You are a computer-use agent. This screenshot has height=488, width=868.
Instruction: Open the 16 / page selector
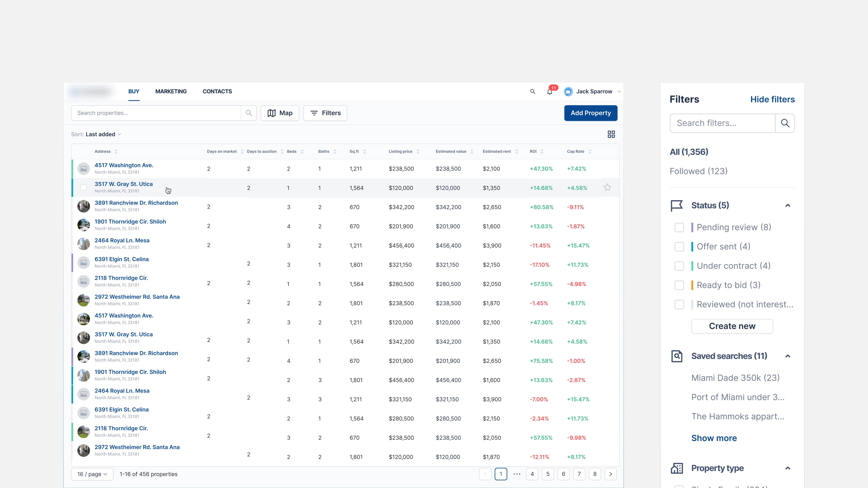pos(92,474)
